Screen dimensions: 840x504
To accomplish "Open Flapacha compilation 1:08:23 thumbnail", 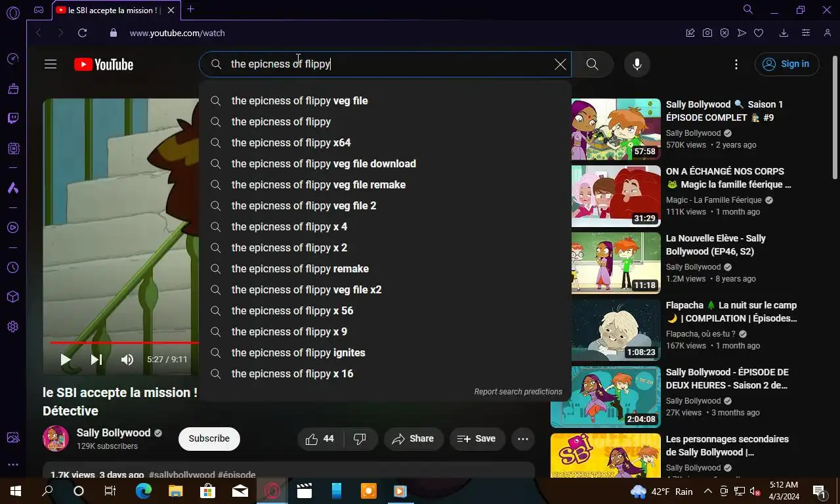I will click(616, 329).
